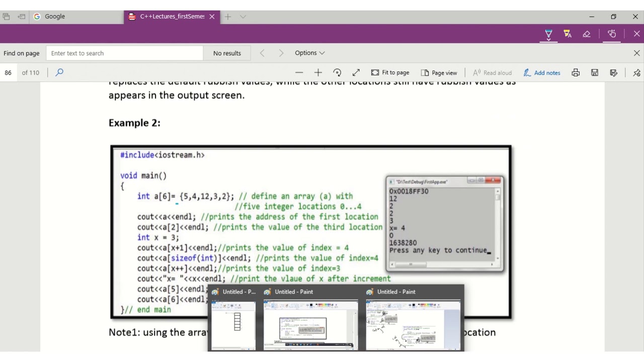The image size is (644, 362).
Task: Open the tab preview chevron dropdown
Action: pos(243,17)
